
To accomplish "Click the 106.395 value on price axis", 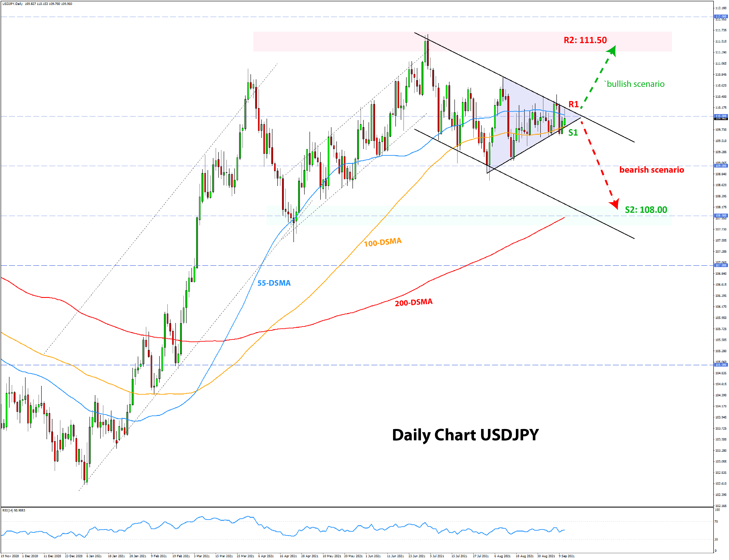I will coord(721,296).
